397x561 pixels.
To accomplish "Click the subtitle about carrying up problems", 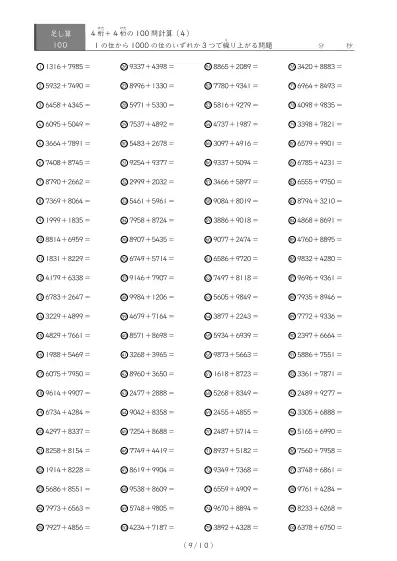I will point(183,45).
